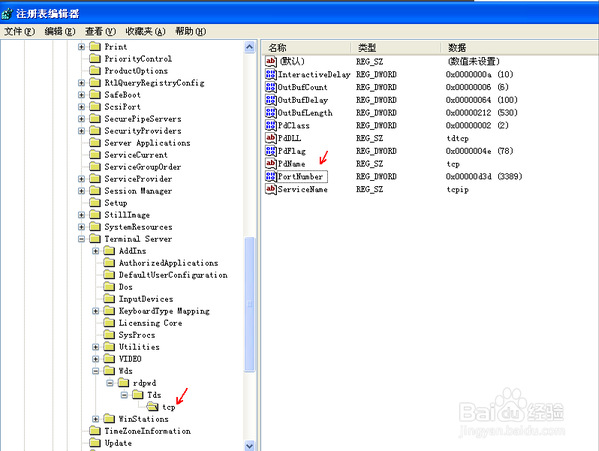Click the tree scrollbar down arrow
The height and width of the screenshot is (451, 599).
[x=249, y=446]
